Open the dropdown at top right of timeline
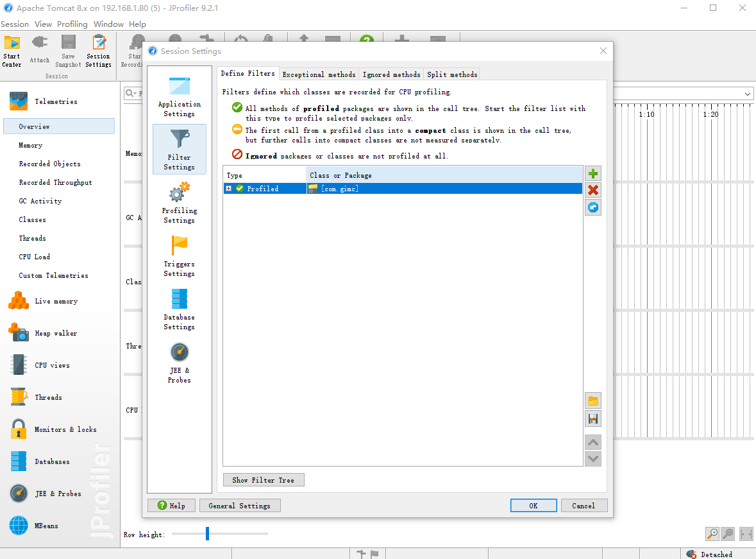Viewport: 756px width, 559px height. coord(747,94)
